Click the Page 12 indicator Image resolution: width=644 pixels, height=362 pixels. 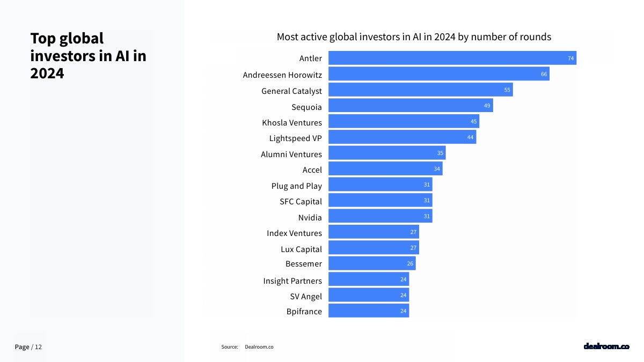click(28, 347)
